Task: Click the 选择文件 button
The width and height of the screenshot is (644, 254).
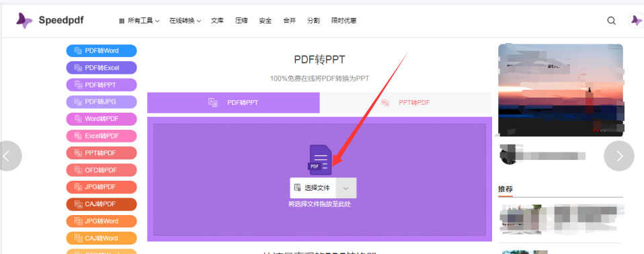Action: [x=313, y=188]
